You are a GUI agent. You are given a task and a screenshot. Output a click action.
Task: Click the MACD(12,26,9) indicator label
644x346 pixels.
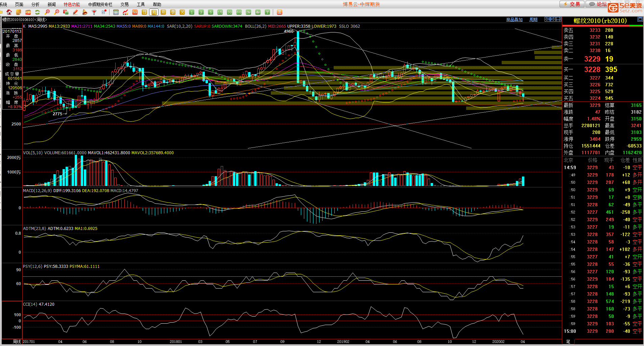pyautogui.click(x=37, y=191)
